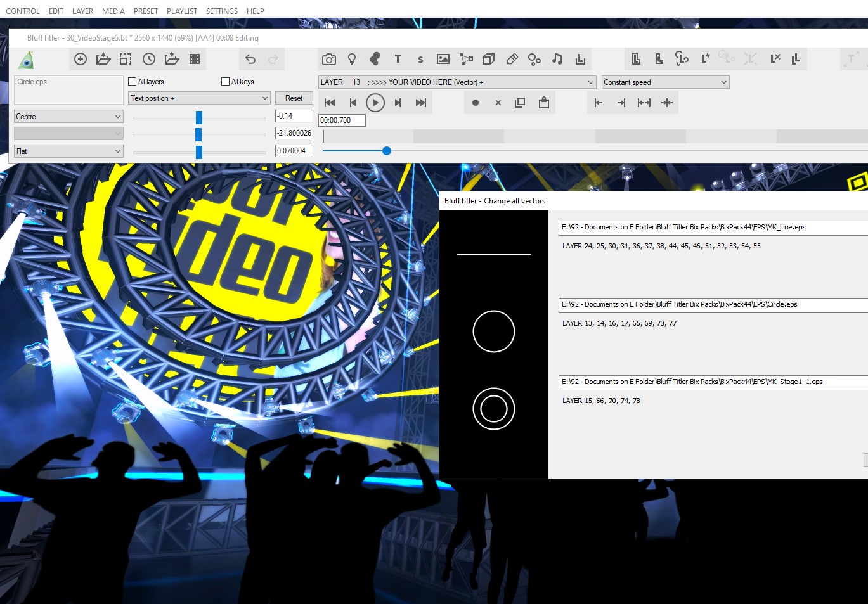Open the LAYER 13 selector dropdown

click(457, 82)
